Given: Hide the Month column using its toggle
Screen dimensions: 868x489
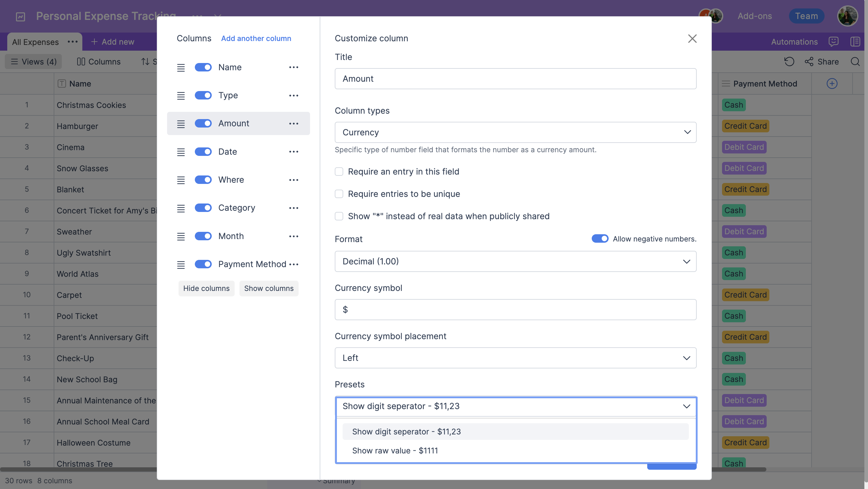Looking at the screenshot, I should (x=203, y=236).
